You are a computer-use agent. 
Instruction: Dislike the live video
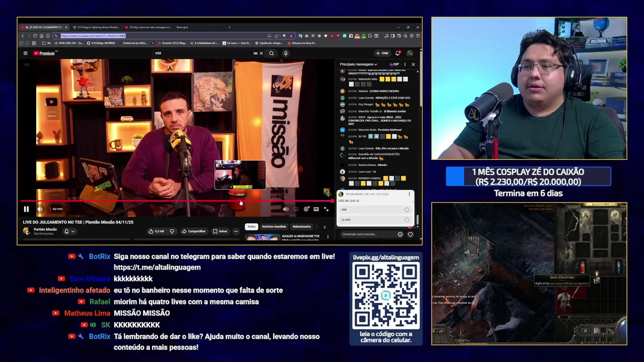[172, 231]
